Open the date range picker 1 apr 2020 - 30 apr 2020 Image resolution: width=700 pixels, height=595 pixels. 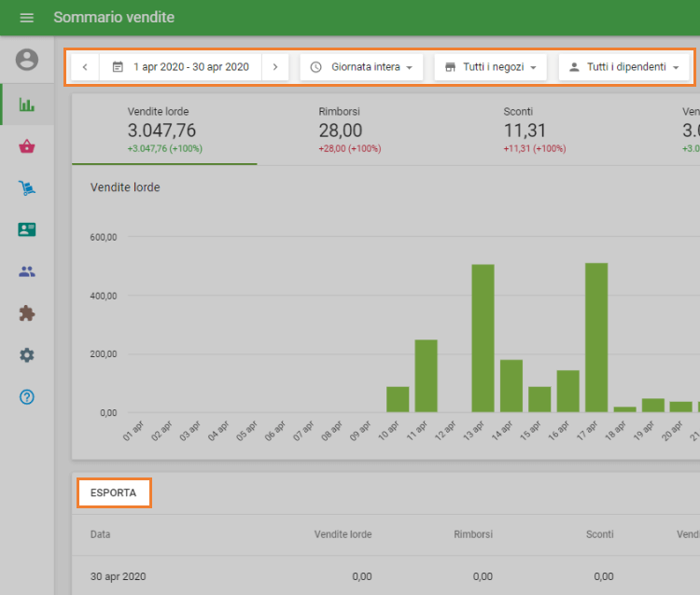pos(180,67)
